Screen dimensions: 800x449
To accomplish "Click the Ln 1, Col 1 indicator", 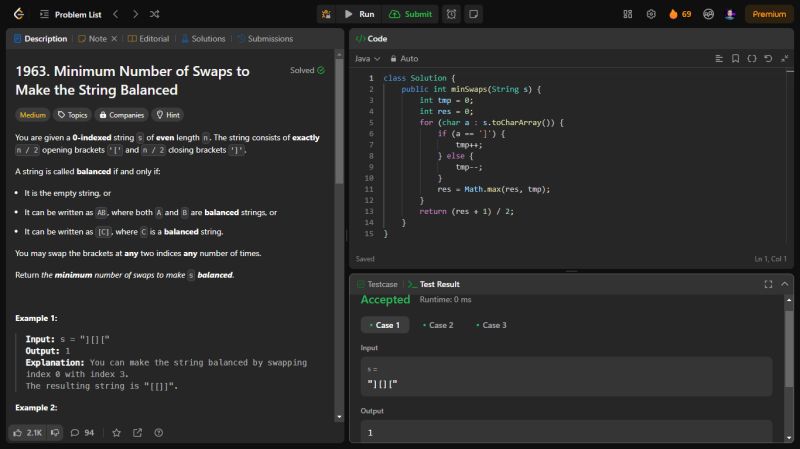I will (x=770, y=259).
